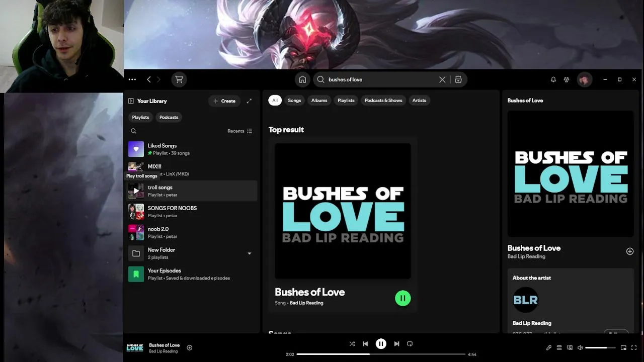Mute volume with speaker icon
This screenshot has width=644, height=362.
[580, 347]
